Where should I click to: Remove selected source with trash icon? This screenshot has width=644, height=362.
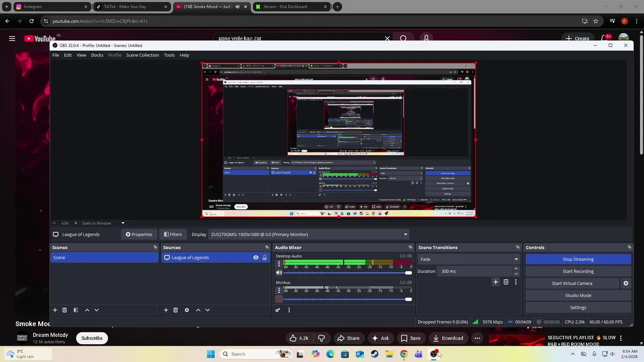176,310
